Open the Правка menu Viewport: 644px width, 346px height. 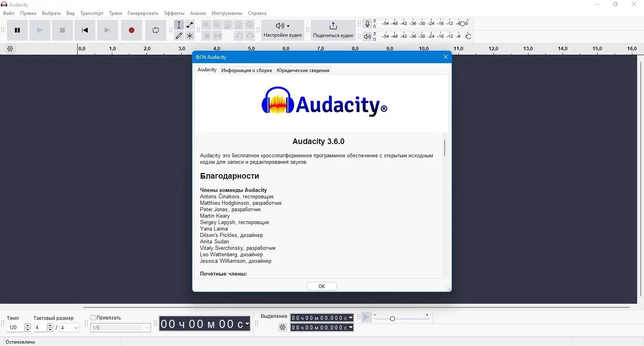28,13
